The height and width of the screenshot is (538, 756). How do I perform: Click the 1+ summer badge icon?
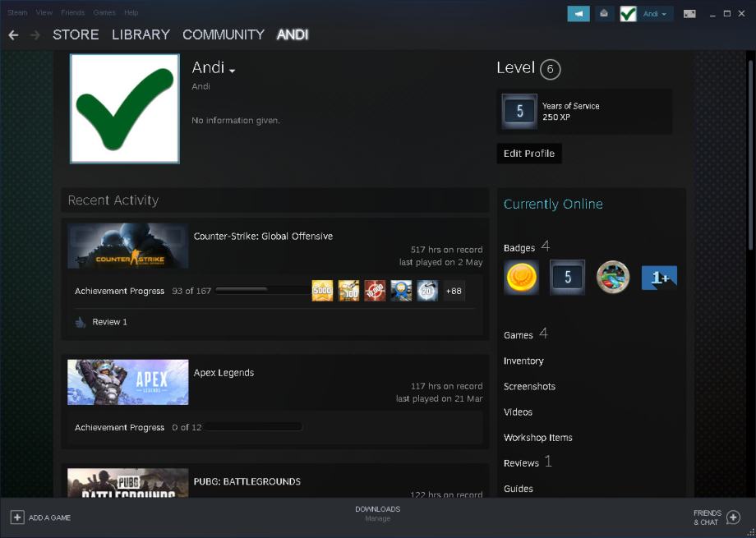[x=659, y=278]
